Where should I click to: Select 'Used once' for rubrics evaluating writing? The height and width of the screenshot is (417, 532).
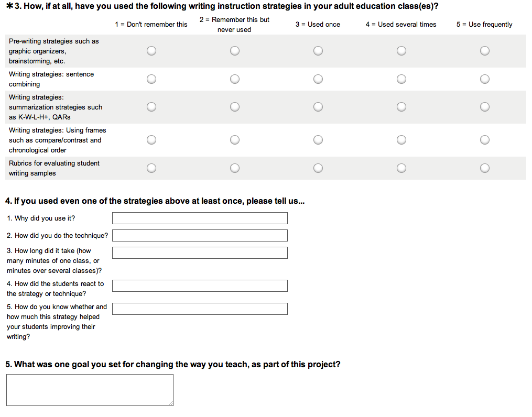tap(318, 168)
